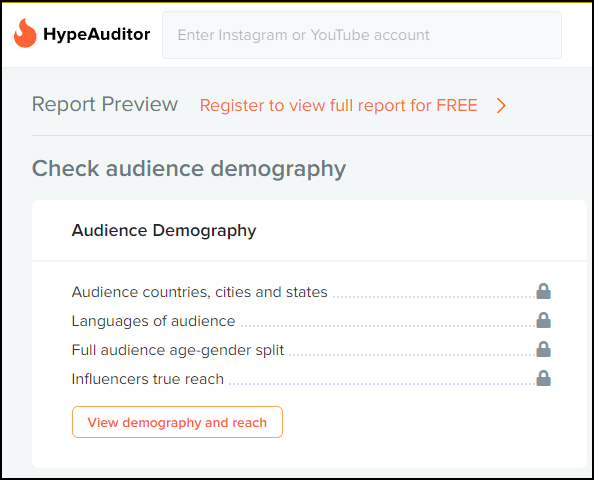Viewport: 594px width, 480px height.
Task: Select the Languages of audience row text
Action: click(x=153, y=321)
